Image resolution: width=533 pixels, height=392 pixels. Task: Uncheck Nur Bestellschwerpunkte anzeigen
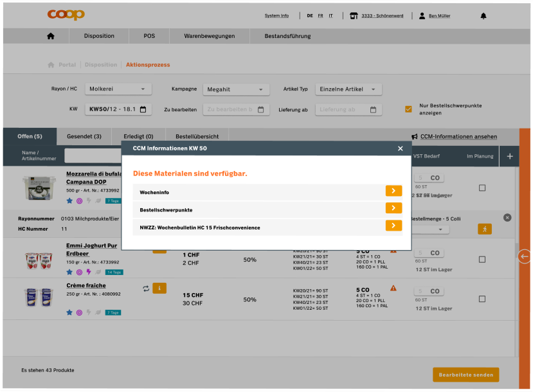pos(408,109)
